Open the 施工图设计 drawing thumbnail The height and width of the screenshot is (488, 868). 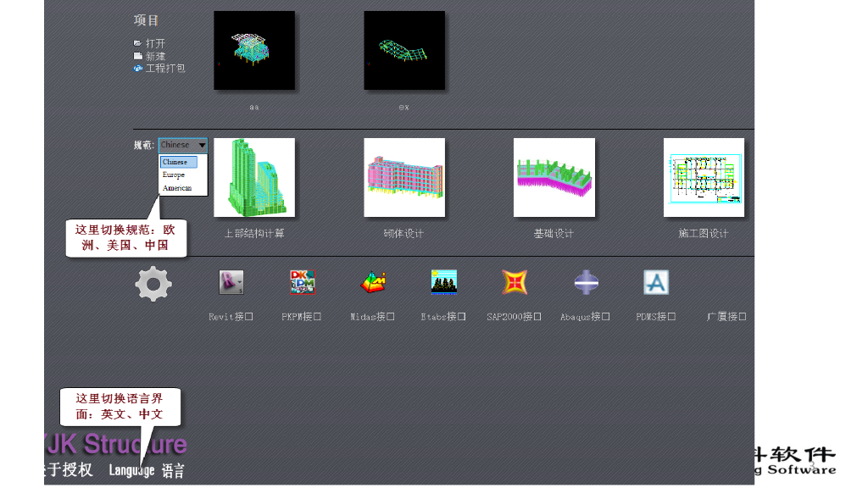pyautogui.click(x=704, y=177)
